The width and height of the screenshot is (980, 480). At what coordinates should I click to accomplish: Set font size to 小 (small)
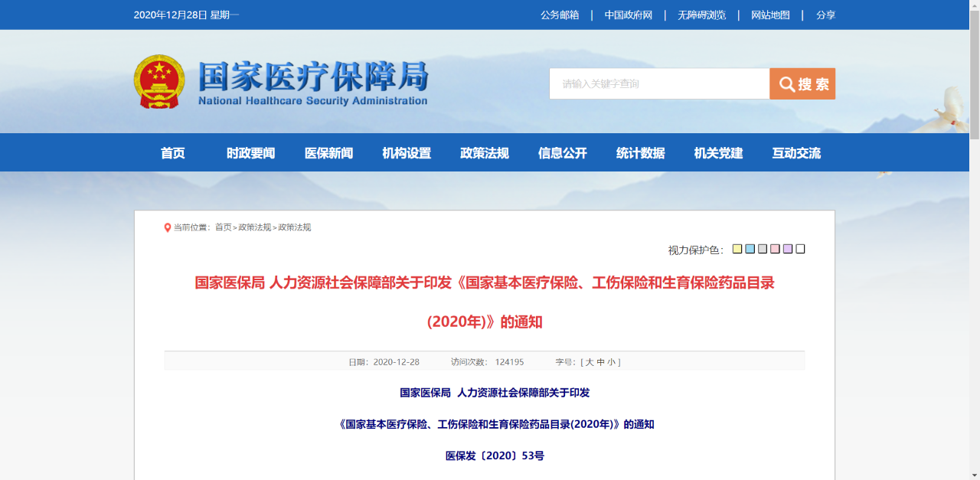click(612, 362)
